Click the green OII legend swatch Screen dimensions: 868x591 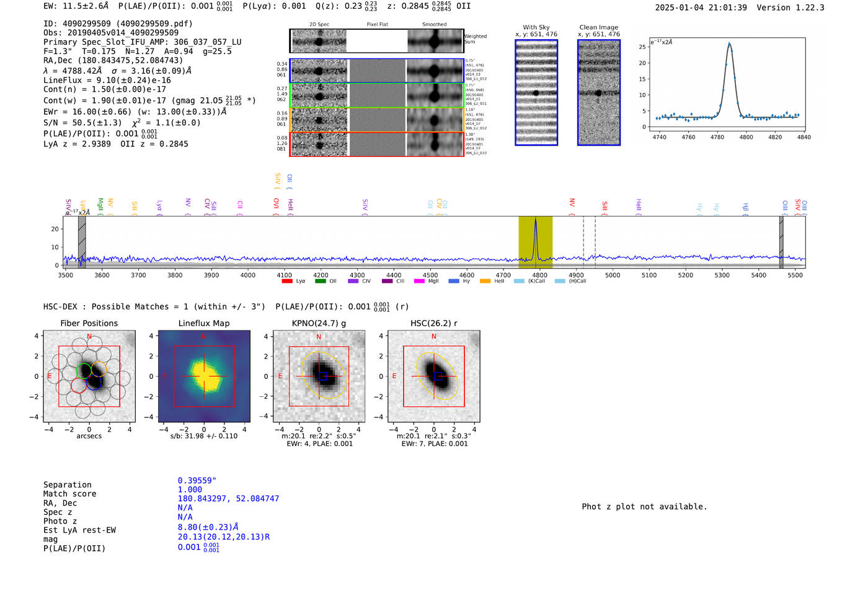tap(321, 281)
